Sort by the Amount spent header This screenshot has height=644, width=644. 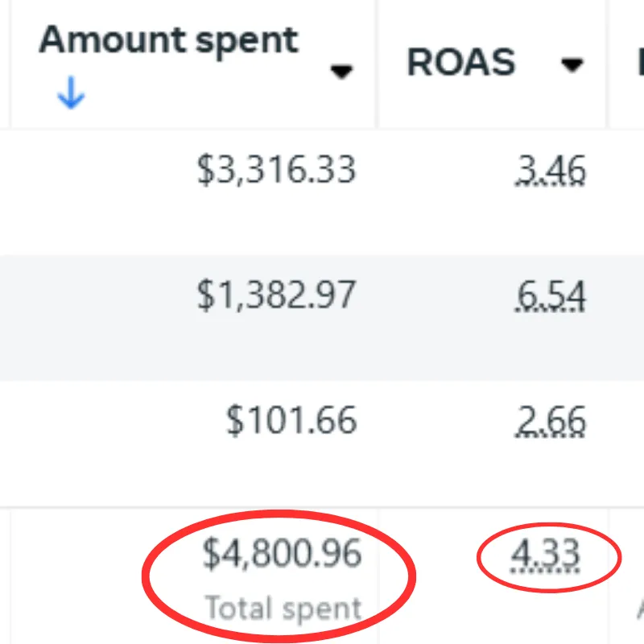[x=168, y=40]
